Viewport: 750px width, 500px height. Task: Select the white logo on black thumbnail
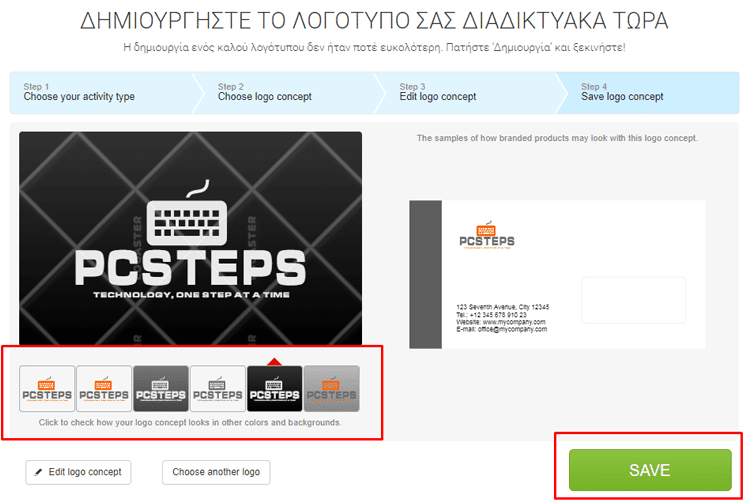(x=275, y=389)
